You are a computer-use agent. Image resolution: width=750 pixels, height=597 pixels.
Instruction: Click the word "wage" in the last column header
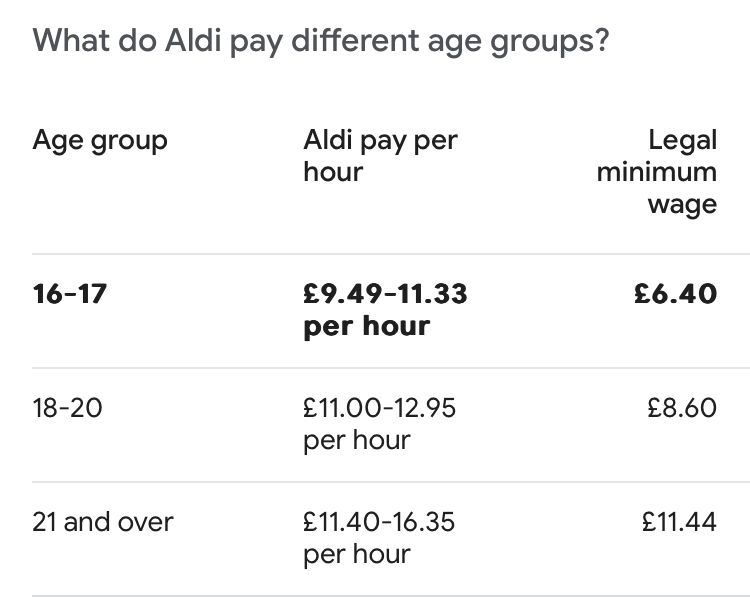pyautogui.click(x=683, y=205)
